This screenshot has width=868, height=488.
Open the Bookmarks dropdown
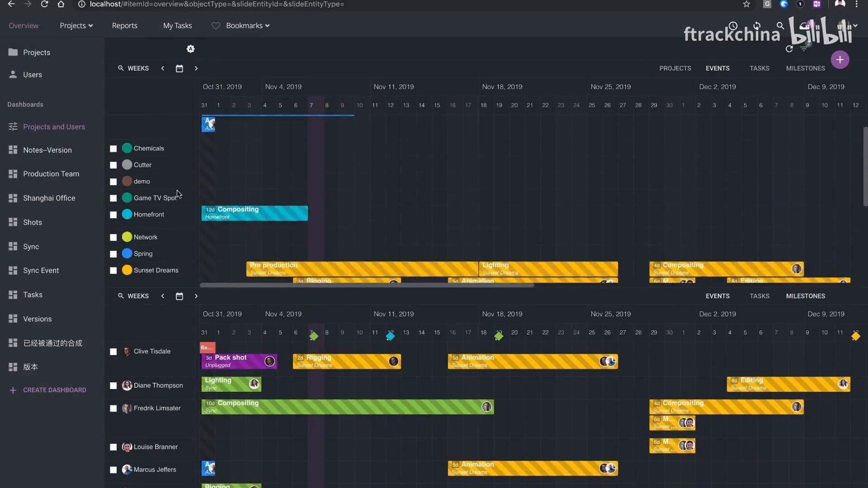[x=247, y=26]
